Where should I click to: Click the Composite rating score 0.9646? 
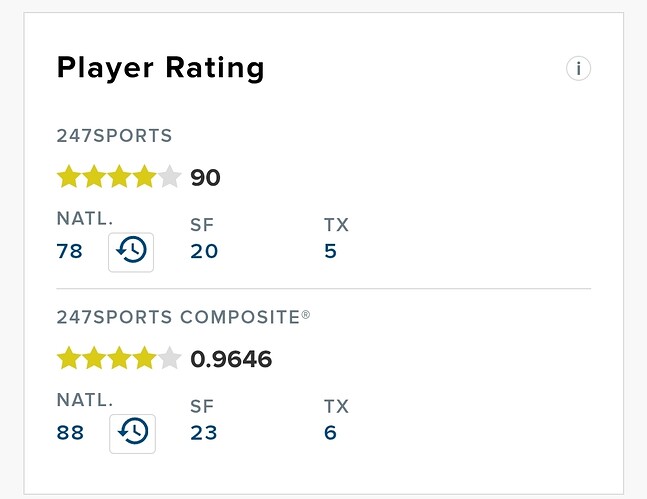click(x=231, y=359)
